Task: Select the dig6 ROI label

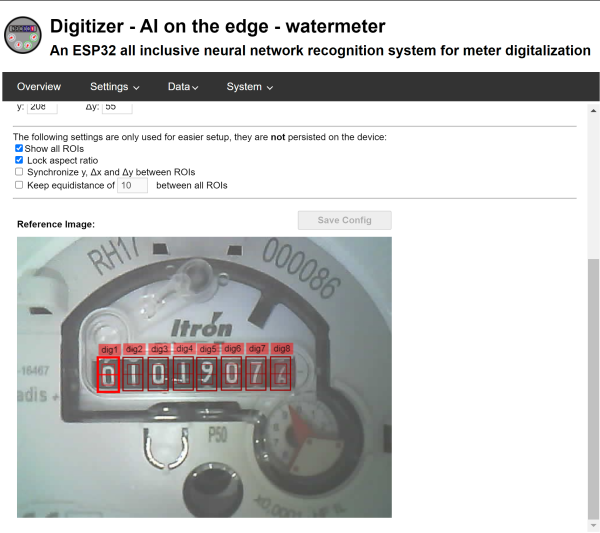Action: [x=232, y=349]
